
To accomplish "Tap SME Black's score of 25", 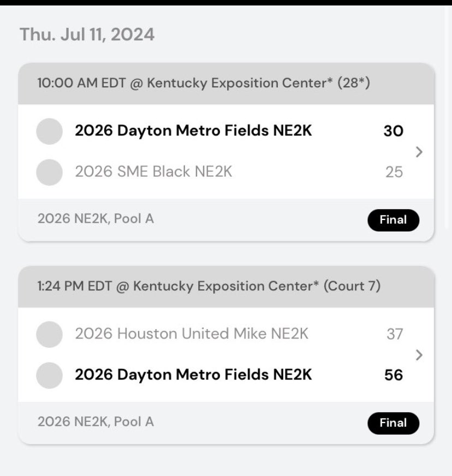I will [x=394, y=172].
